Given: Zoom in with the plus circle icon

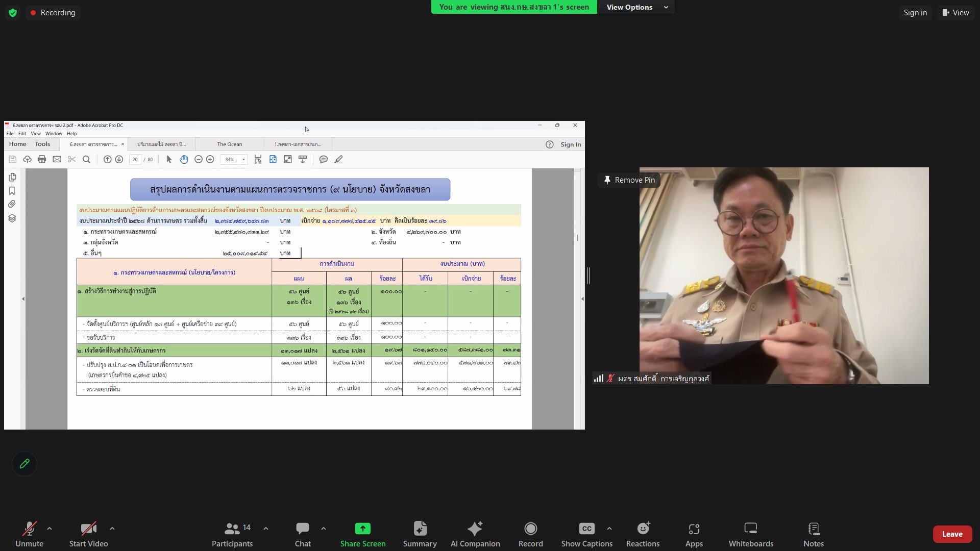Looking at the screenshot, I should [x=210, y=160].
